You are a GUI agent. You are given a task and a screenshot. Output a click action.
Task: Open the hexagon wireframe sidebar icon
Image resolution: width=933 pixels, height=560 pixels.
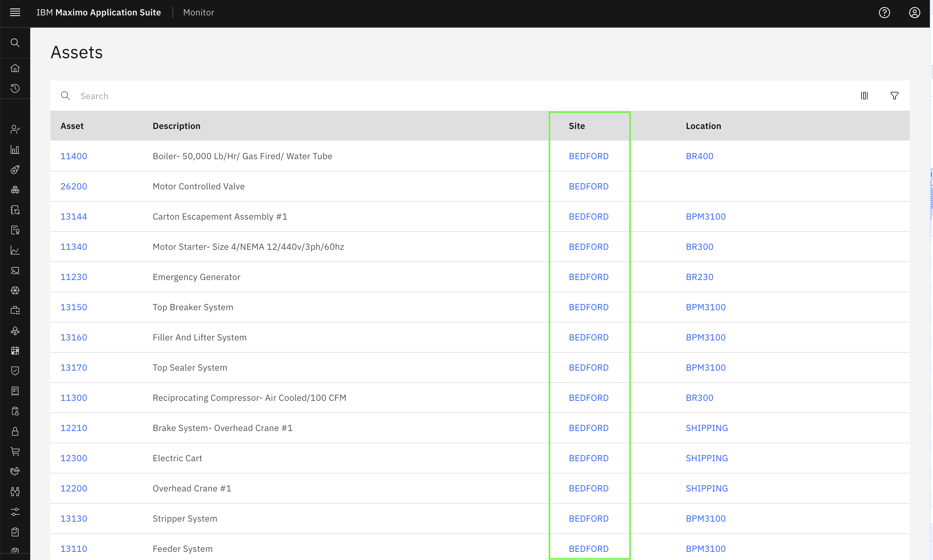(x=15, y=290)
